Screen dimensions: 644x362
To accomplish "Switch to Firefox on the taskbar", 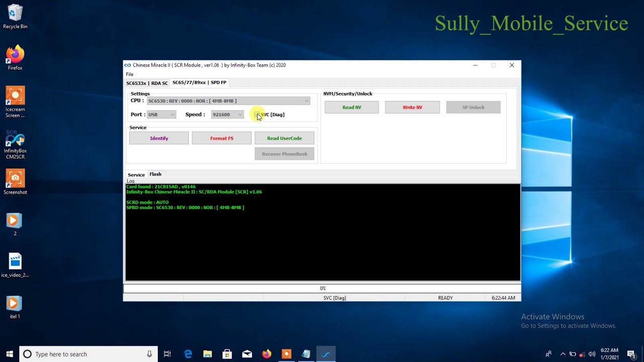I will pos(266,354).
